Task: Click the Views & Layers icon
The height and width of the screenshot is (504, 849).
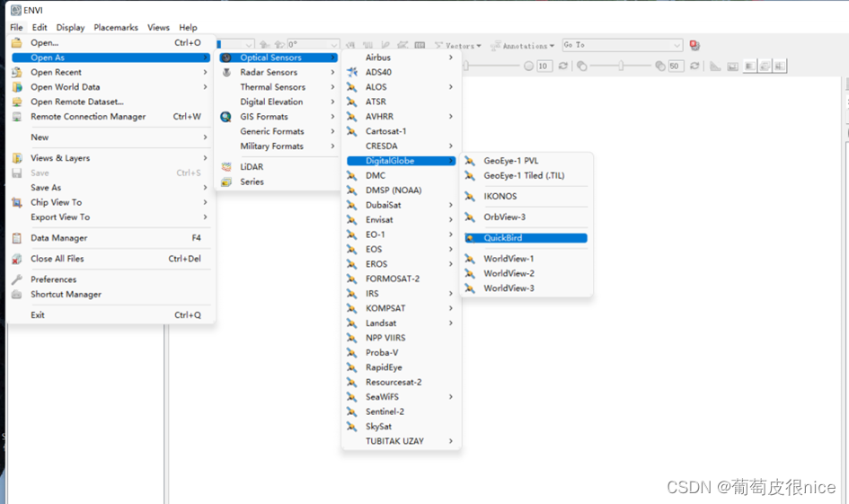Action: click(x=17, y=158)
